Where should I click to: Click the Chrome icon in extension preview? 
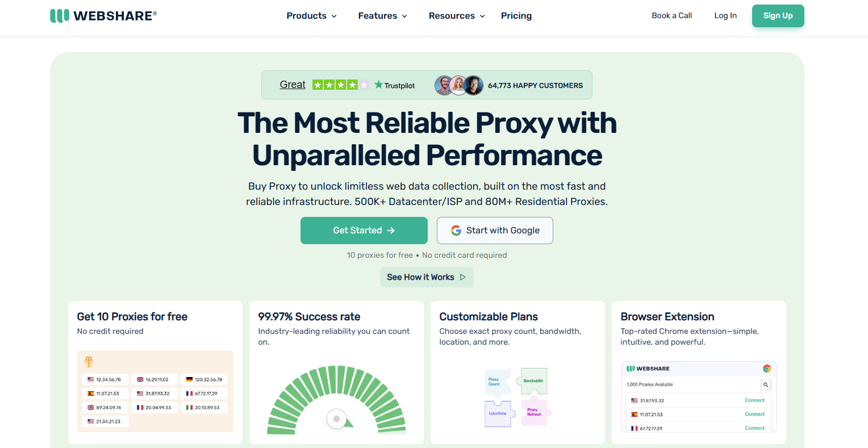pyautogui.click(x=766, y=369)
